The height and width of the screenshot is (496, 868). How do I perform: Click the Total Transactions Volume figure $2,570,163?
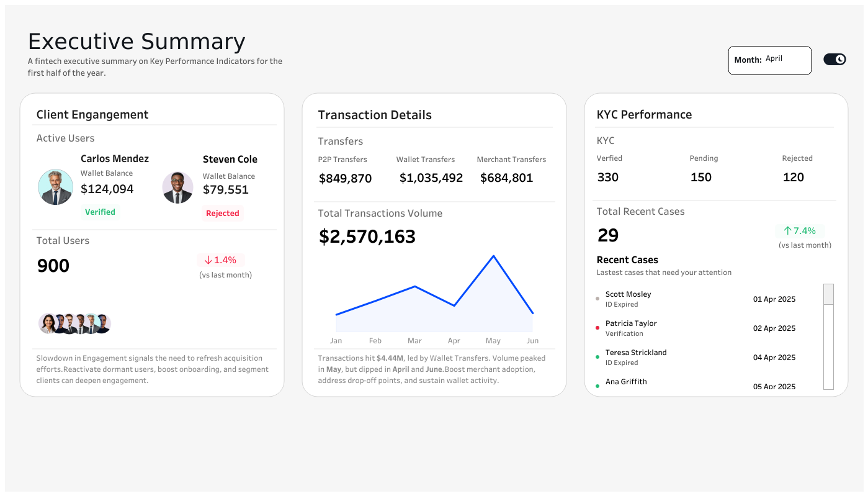[367, 237]
